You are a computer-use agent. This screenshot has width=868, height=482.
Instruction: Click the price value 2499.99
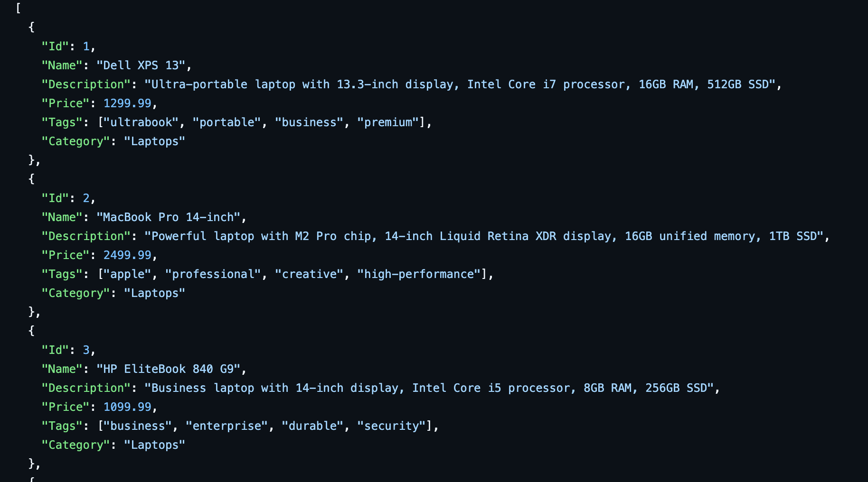point(127,255)
